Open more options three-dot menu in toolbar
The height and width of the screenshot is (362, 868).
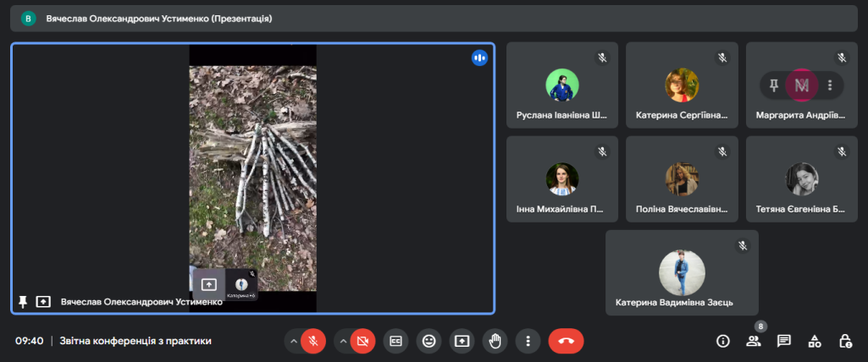[528, 341]
